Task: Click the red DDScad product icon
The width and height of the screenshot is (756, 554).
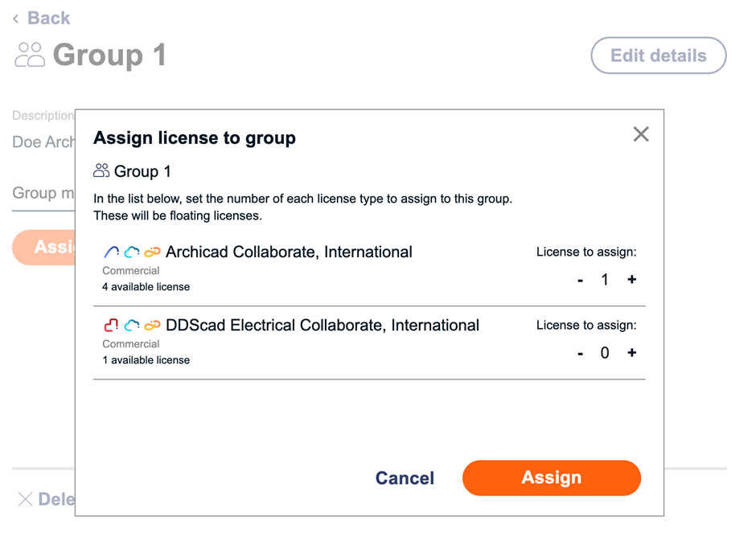Action: (x=111, y=325)
